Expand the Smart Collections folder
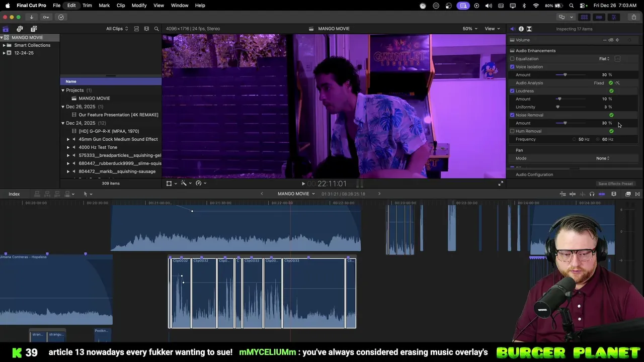Screen dimensions: 644x362 [x=4, y=45]
